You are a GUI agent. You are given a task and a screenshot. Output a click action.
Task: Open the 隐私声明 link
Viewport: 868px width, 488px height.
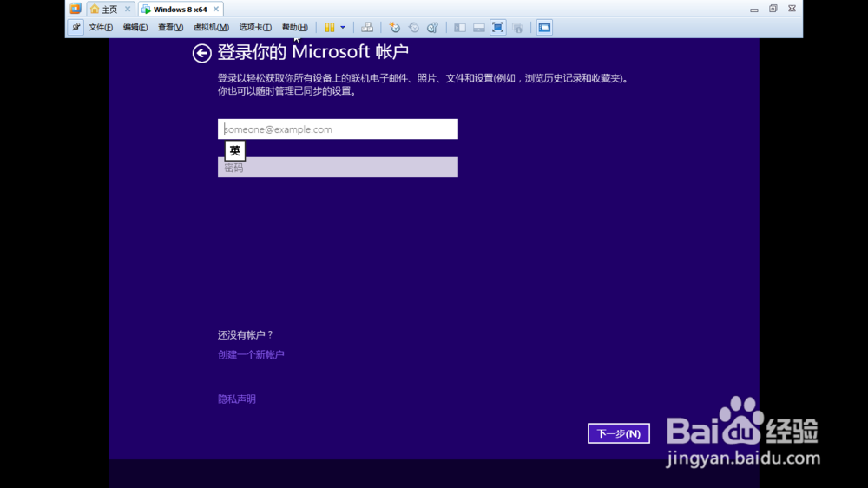[237, 399]
